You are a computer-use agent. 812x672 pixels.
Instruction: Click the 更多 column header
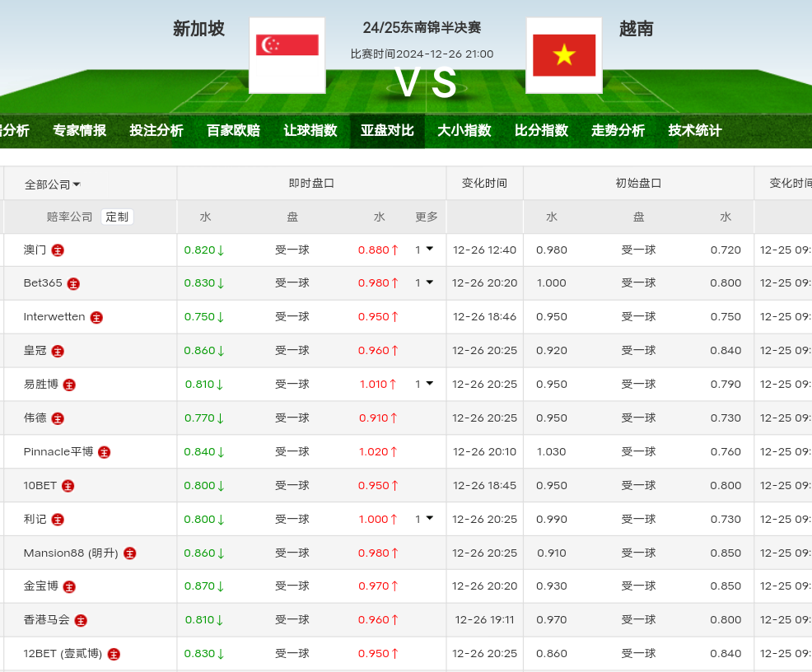tap(427, 217)
